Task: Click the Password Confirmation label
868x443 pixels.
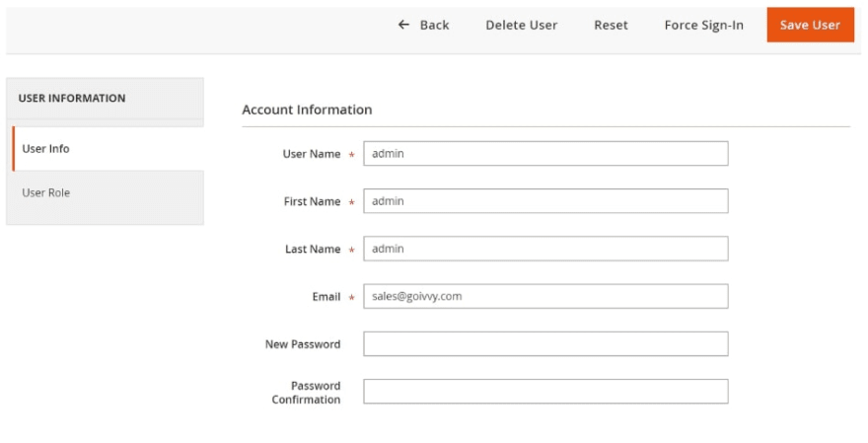Action: pyautogui.click(x=306, y=393)
